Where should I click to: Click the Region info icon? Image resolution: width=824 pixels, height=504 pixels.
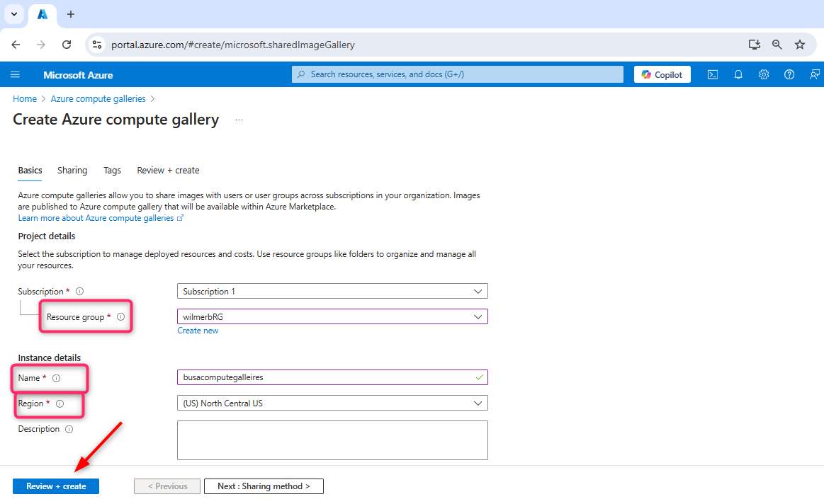(60, 403)
